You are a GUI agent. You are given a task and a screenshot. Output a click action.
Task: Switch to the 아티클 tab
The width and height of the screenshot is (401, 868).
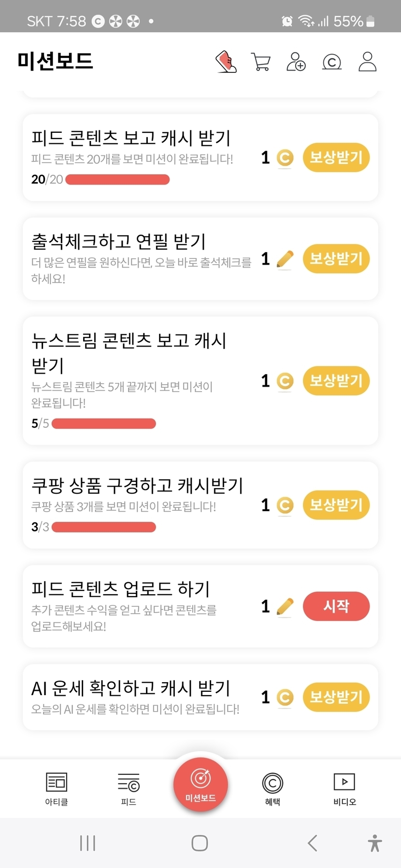coord(57,789)
